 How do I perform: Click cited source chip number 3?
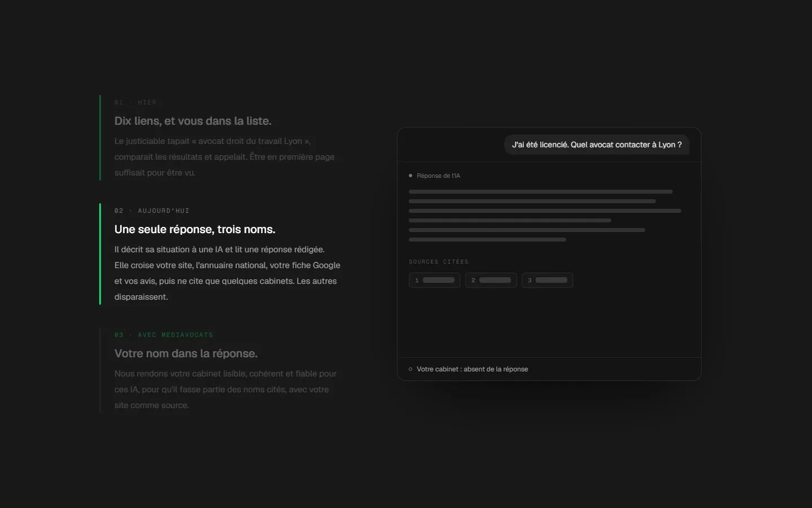pyautogui.click(x=548, y=280)
